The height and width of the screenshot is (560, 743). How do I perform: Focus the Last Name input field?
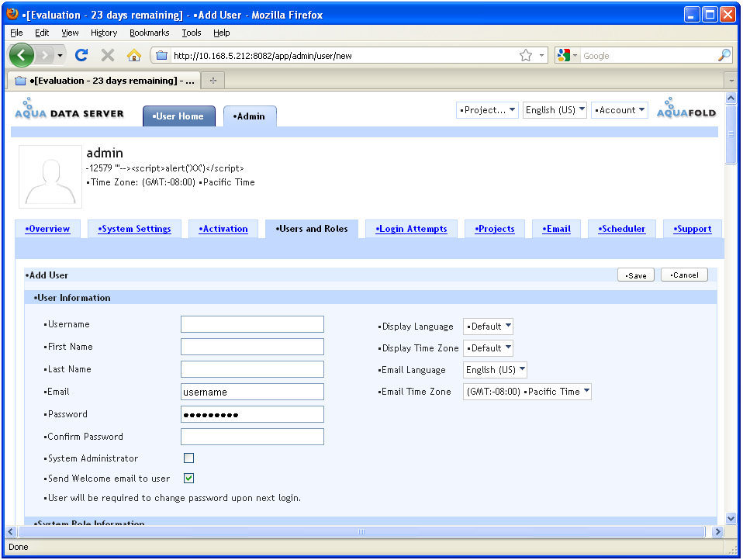click(252, 369)
